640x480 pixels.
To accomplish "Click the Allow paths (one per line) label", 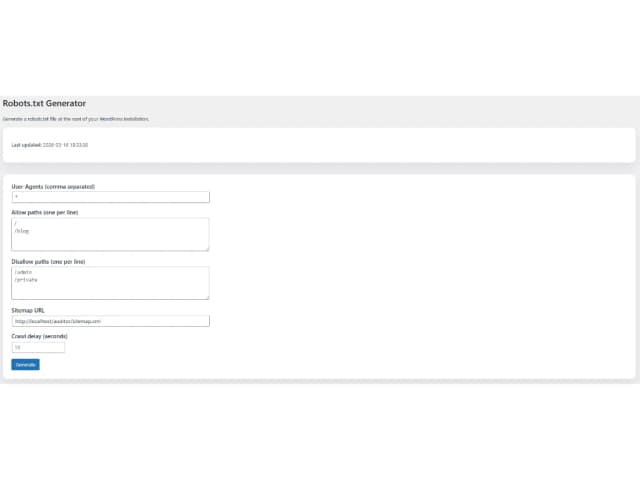I will pyautogui.click(x=44, y=212).
